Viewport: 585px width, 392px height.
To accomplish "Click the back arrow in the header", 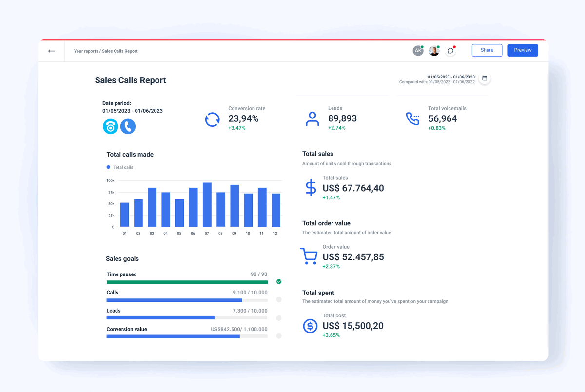I will click(x=51, y=51).
